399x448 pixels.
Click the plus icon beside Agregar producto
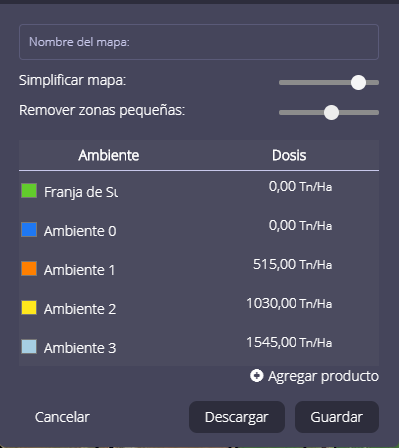pos(257,376)
